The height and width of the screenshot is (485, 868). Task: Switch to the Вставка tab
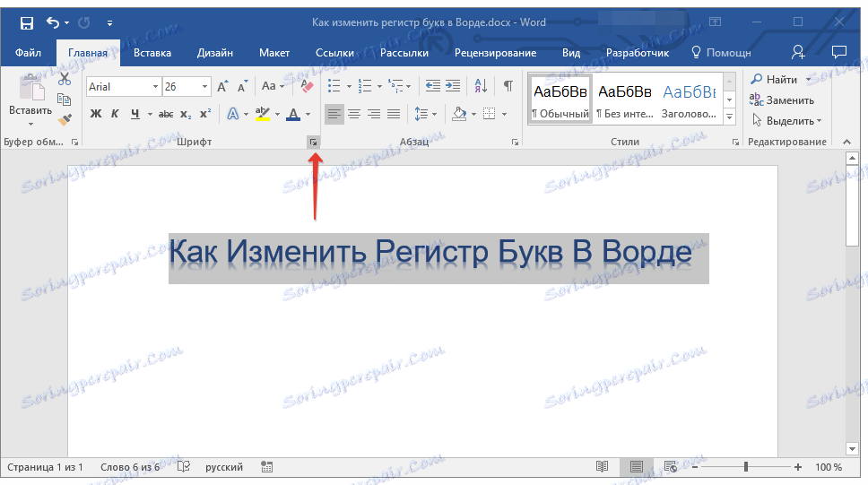click(152, 53)
